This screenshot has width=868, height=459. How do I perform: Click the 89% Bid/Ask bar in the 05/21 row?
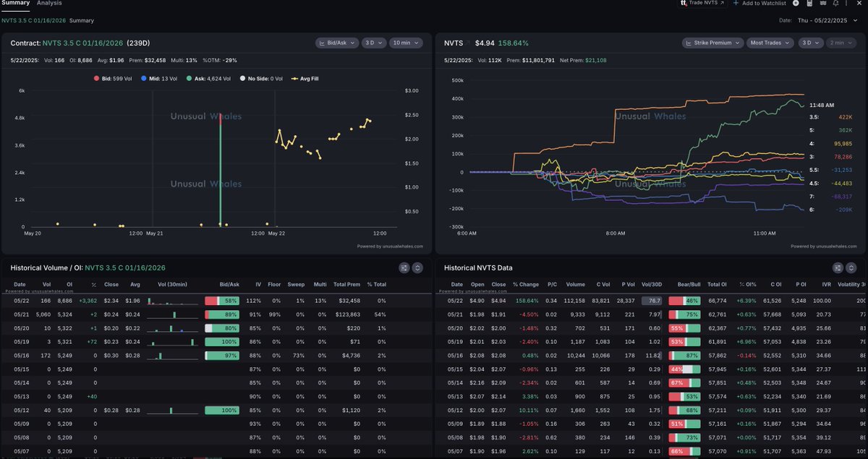coord(222,314)
